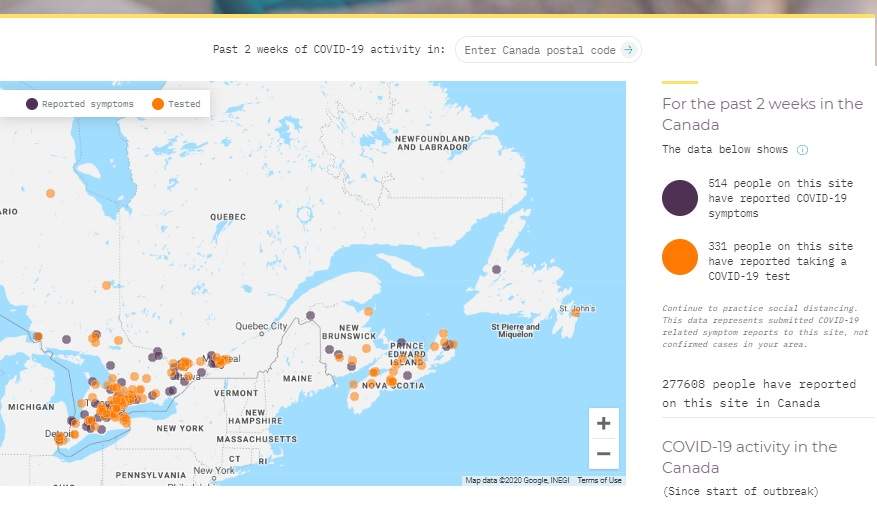Click the 'NEWFOUNDLAND AND LABRADOR' map label

point(432,143)
